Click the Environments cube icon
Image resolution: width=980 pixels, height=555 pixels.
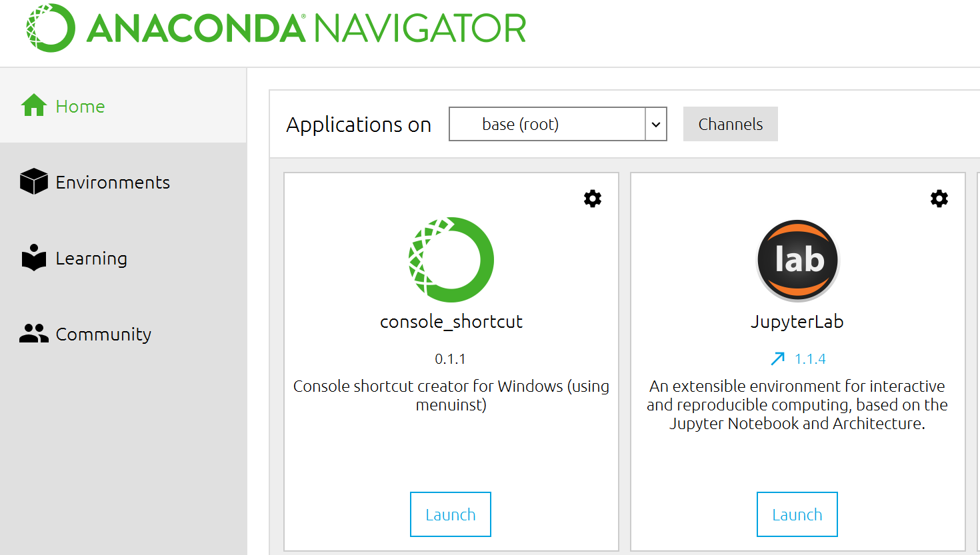(x=34, y=182)
